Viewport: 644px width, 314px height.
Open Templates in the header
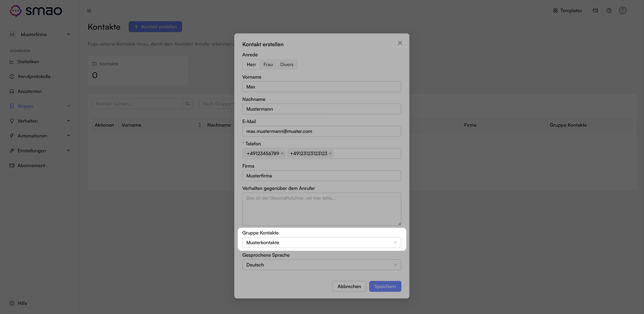coord(568,11)
